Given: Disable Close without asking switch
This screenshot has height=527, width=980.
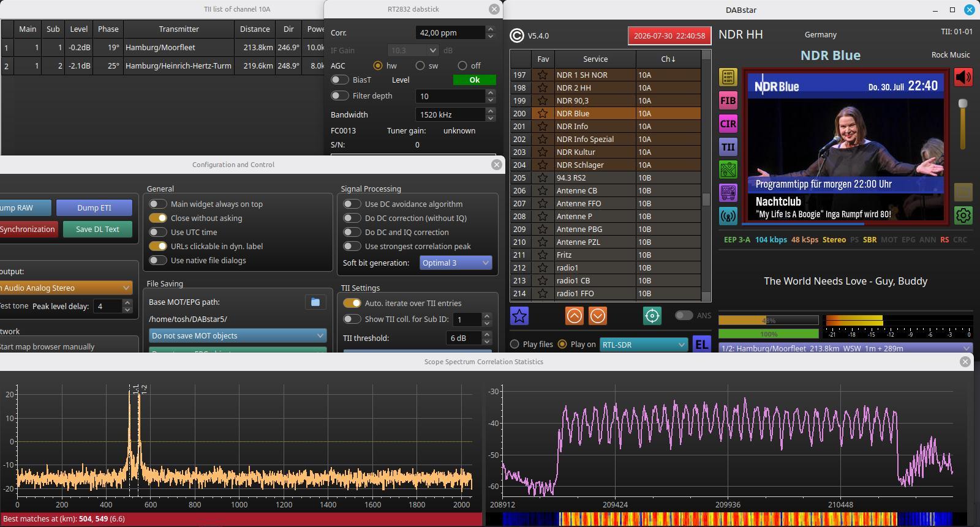Looking at the screenshot, I should pos(158,218).
